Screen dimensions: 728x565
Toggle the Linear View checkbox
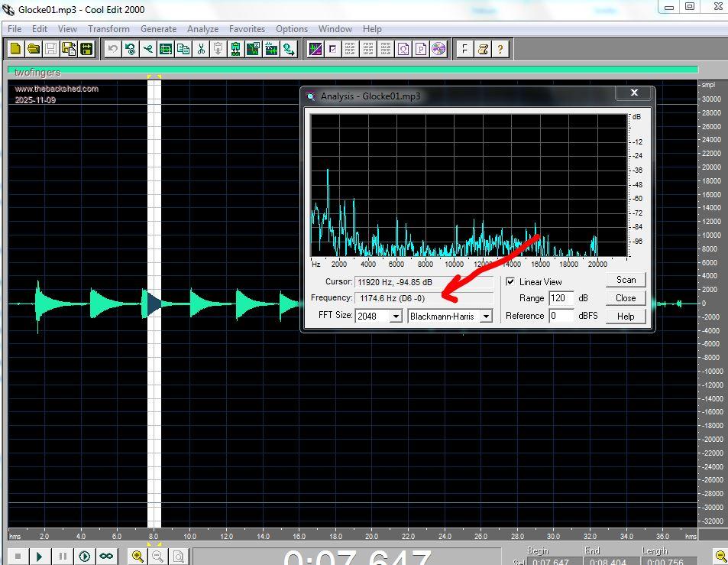[511, 282]
